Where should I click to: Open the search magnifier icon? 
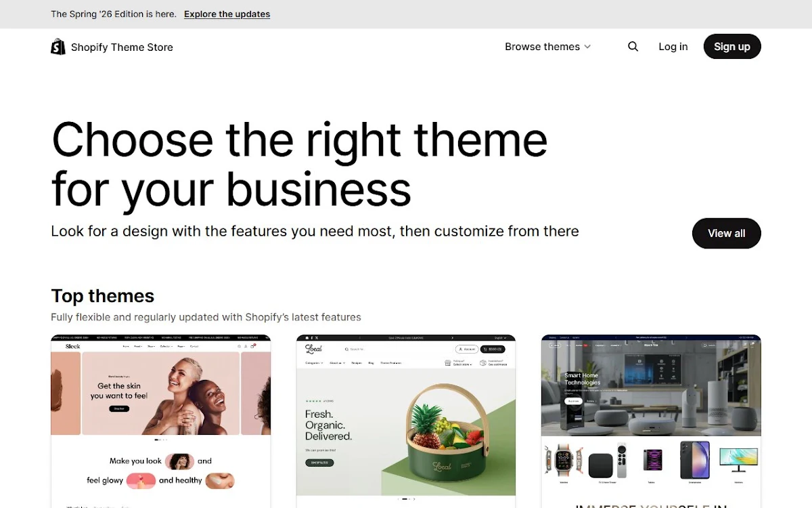click(x=633, y=47)
